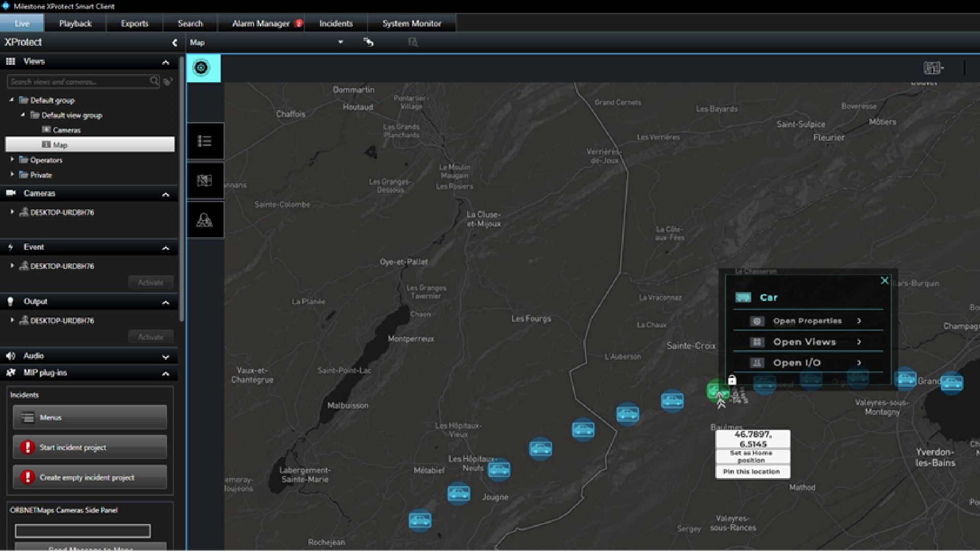Viewport: 980px width, 551px height.
Task: Click the Alarm Manager red notification badge
Action: click(299, 23)
